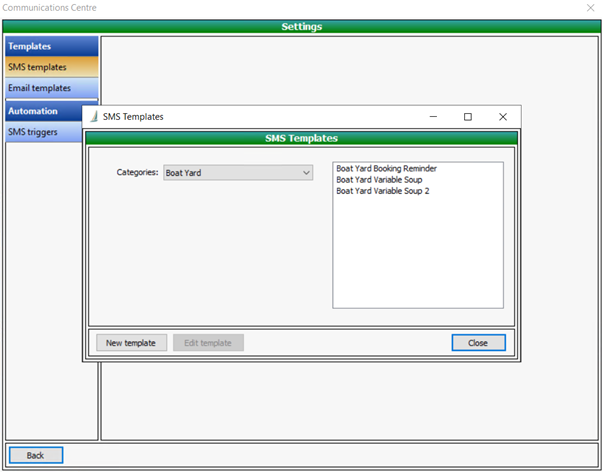Open the Categories dropdown showing Boat Yard
Screen dimensions: 602x472
point(238,173)
